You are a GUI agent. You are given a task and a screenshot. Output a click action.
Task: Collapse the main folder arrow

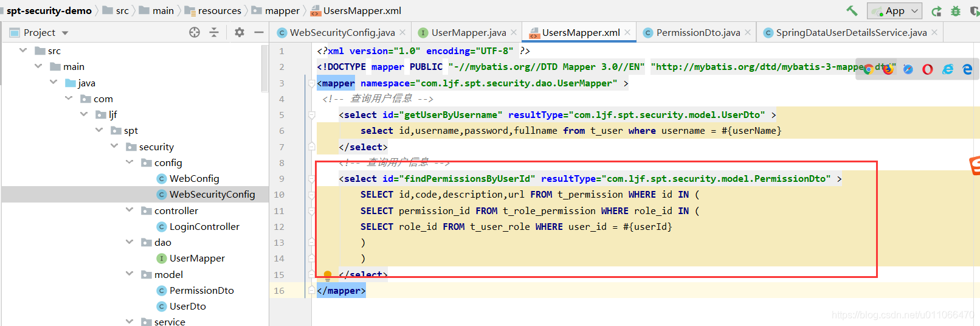(38, 66)
